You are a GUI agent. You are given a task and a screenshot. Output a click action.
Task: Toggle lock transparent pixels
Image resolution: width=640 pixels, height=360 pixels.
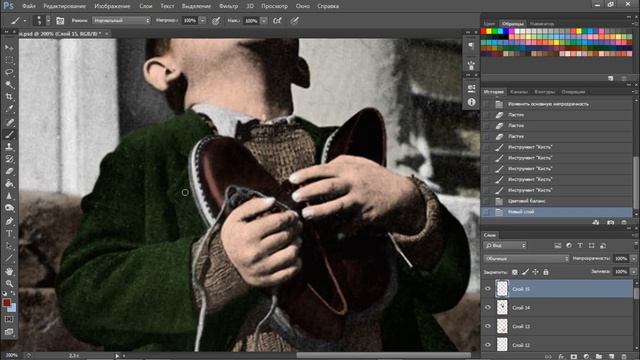point(515,272)
